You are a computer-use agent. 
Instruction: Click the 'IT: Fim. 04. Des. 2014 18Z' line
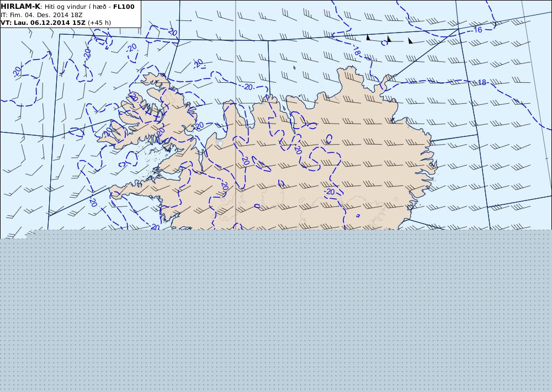coord(41,15)
